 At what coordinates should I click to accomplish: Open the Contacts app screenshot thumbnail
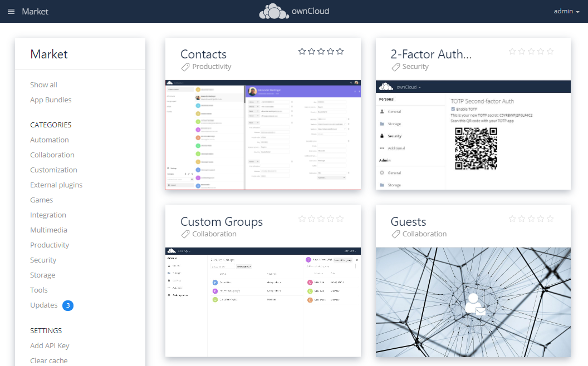[263, 135]
